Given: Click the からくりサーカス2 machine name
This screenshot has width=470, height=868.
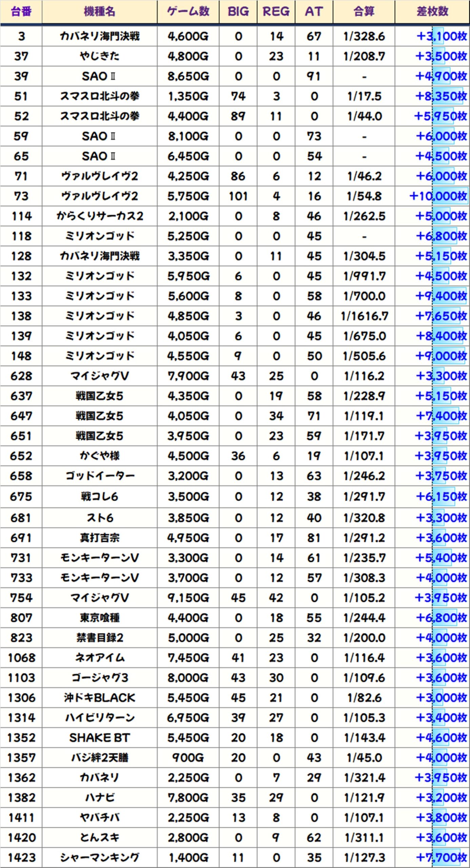Looking at the screenshot, I should coord(100,216).
